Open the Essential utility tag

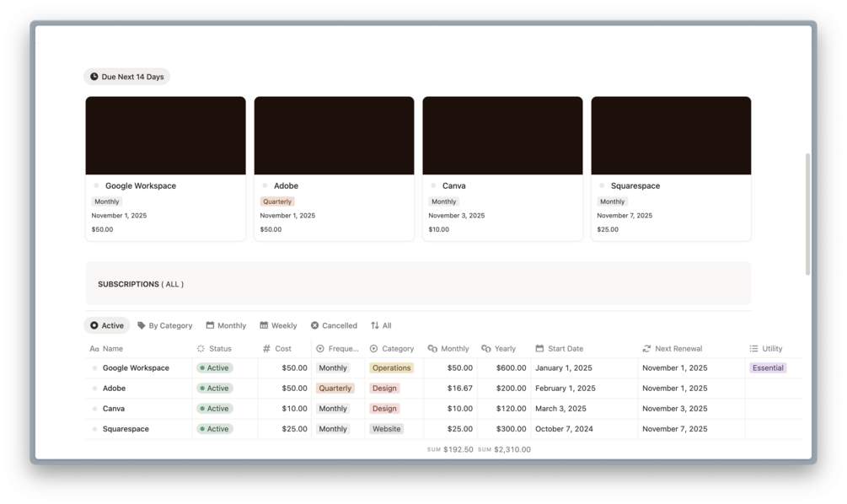coord(768,367)
